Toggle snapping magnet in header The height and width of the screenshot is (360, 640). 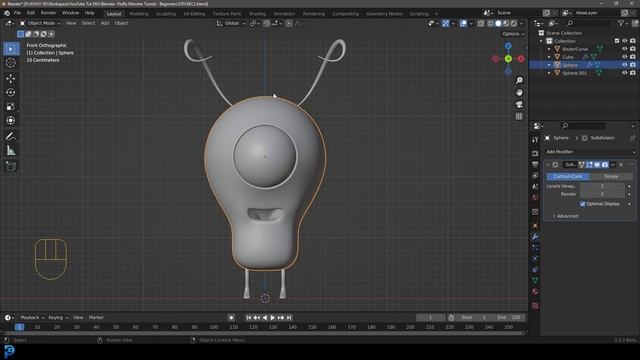(x=267, y=23)
